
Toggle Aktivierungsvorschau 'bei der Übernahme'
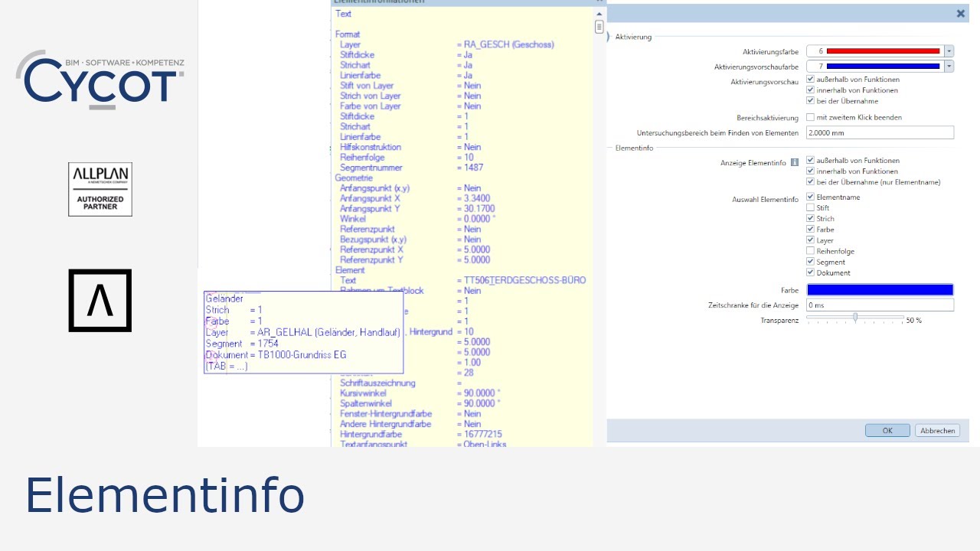810,100
